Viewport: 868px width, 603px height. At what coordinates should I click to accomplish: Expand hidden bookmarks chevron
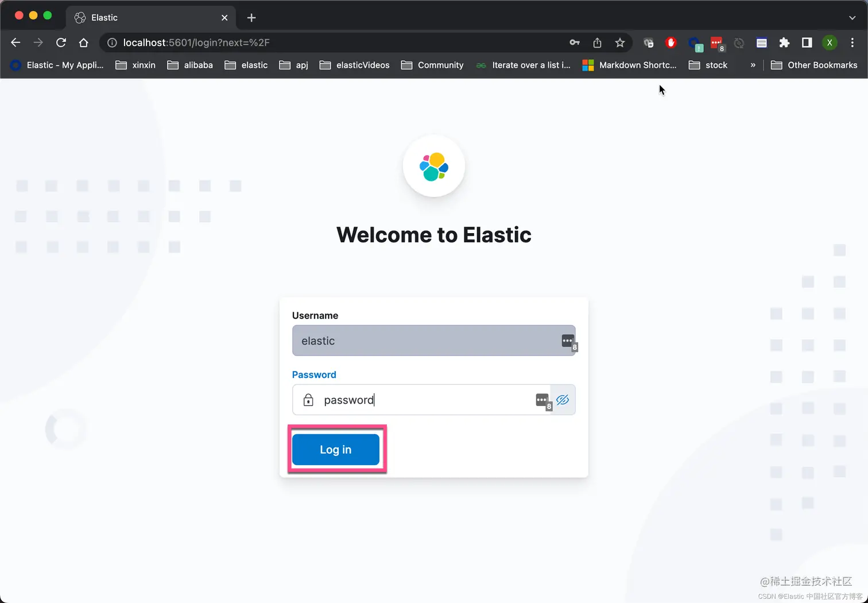pos(753,65)
